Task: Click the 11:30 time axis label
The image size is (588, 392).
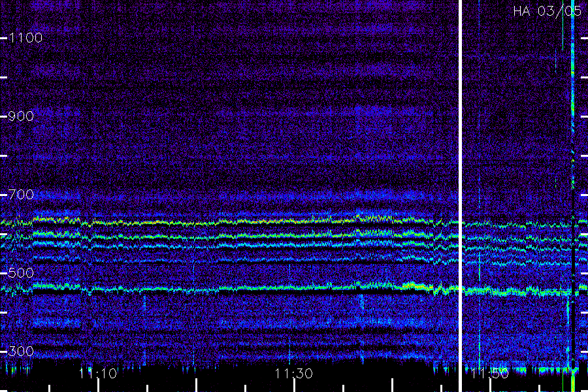Action: (x=293, y=373)
